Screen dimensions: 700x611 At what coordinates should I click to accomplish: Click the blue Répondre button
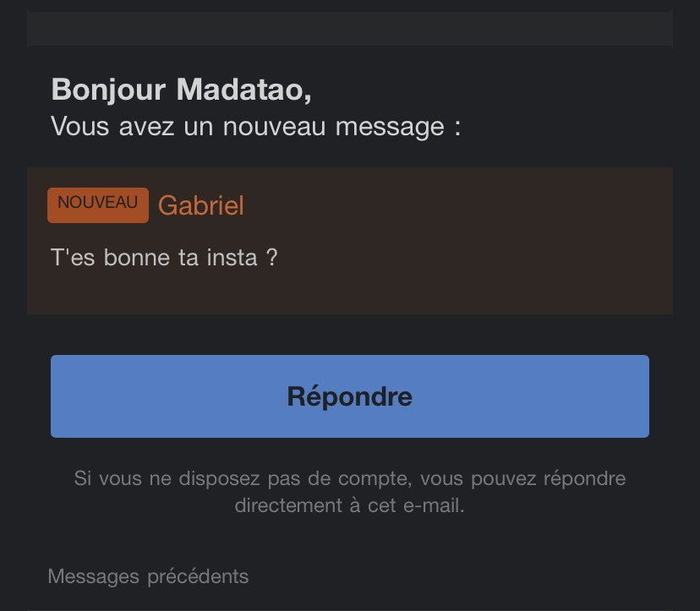pos(349,396)
